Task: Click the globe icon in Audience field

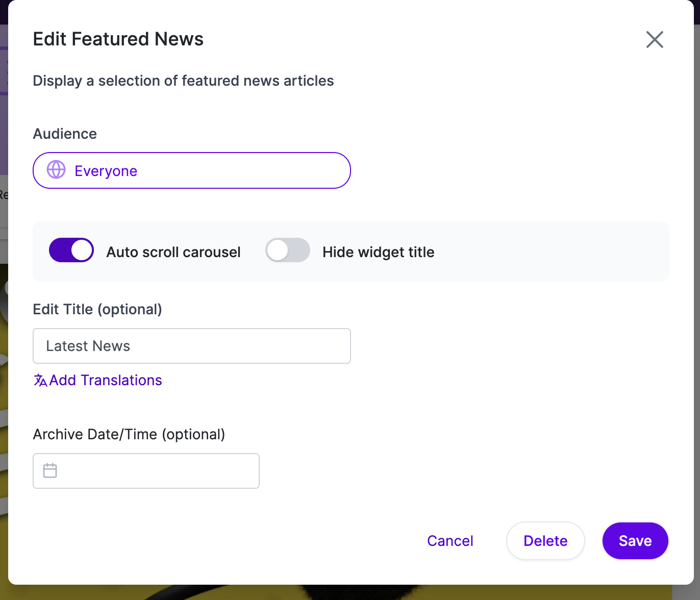Action: (56, 170)
